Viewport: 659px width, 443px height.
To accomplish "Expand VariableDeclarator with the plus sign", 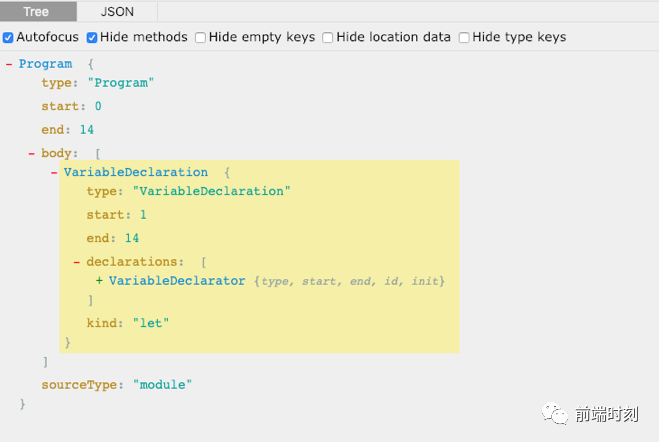I will (x=99, y=281).
